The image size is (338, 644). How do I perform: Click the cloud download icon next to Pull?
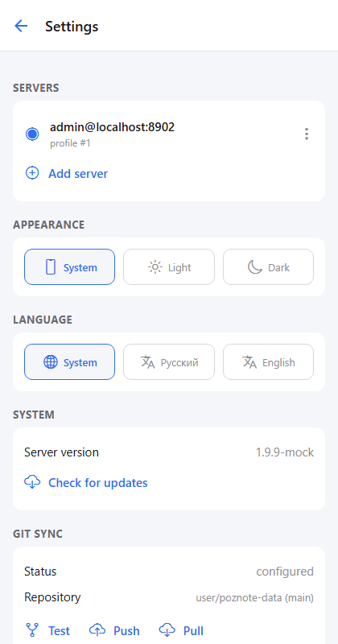tap(167, 630)
